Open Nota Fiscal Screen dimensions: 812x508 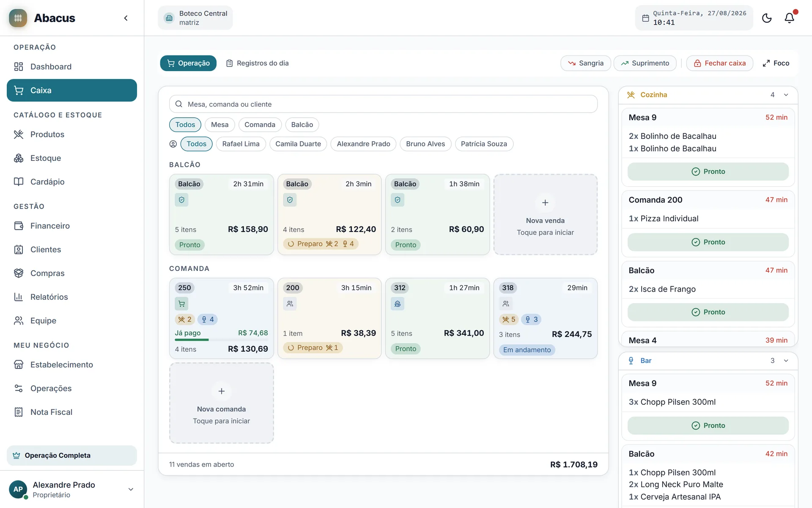click(72, 412)
